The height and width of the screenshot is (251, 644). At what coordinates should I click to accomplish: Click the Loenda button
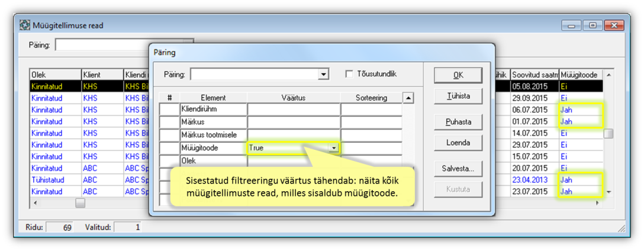coord(458,143)
